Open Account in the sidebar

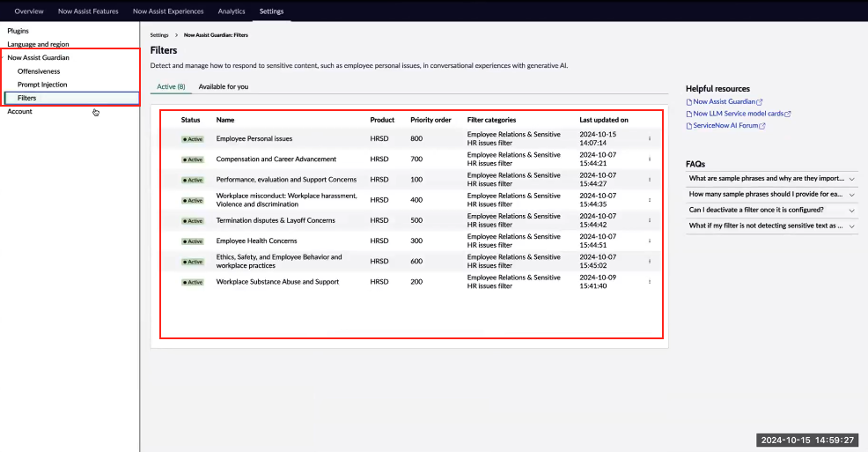(19, 111)
